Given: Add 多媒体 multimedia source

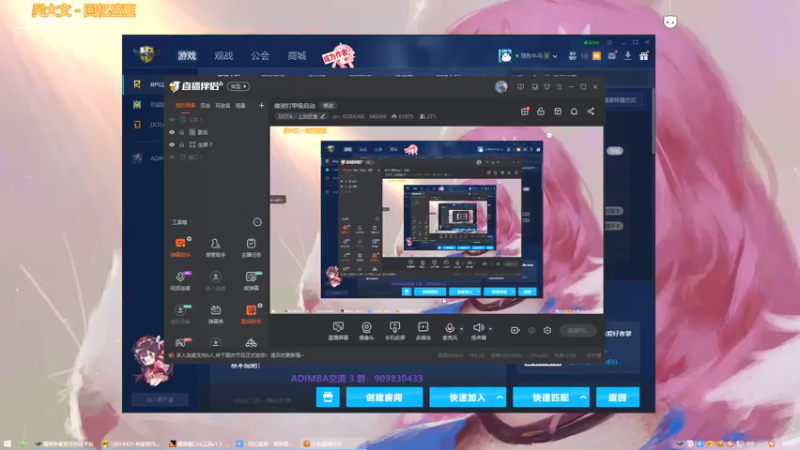Looking at the screenshot, I should pos(423,331).
